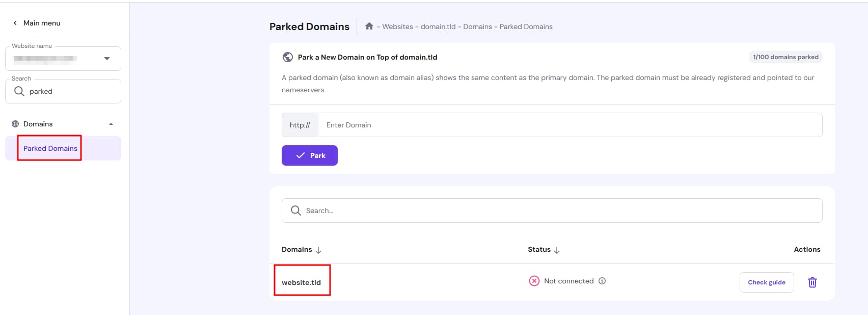Select Parked Domains in sidebar
Viewport: 868px width, 315px height.
click(50, 148)
